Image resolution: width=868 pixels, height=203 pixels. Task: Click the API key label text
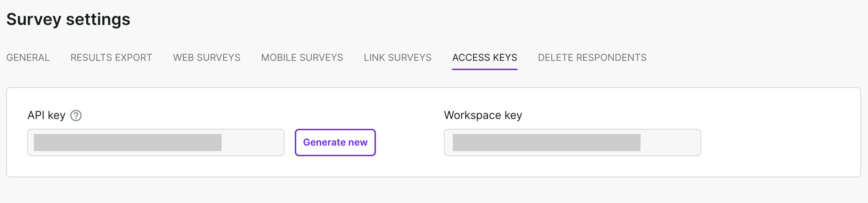(46, 116)
